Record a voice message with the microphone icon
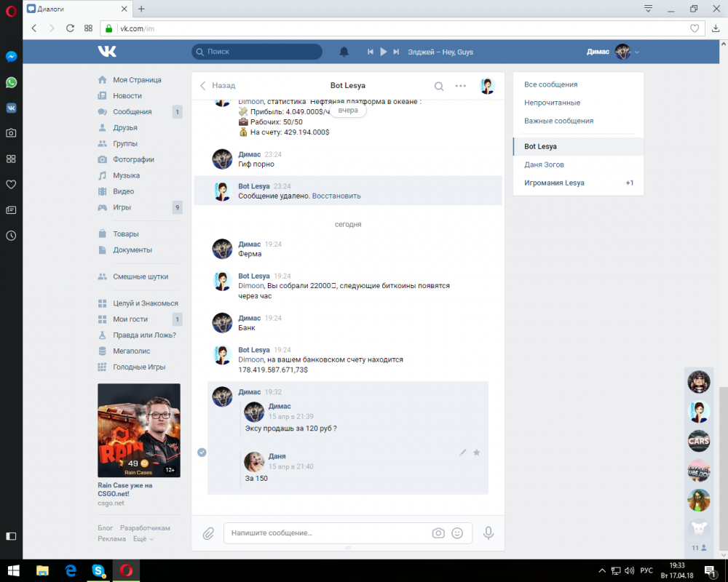Screen dimensions: 728x582 [488, 533]
